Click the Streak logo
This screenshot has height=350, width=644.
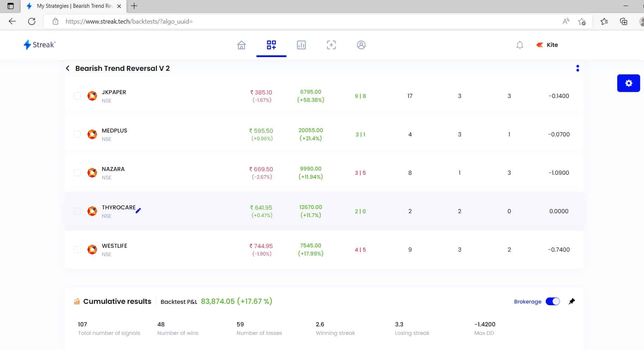(39, 45)
